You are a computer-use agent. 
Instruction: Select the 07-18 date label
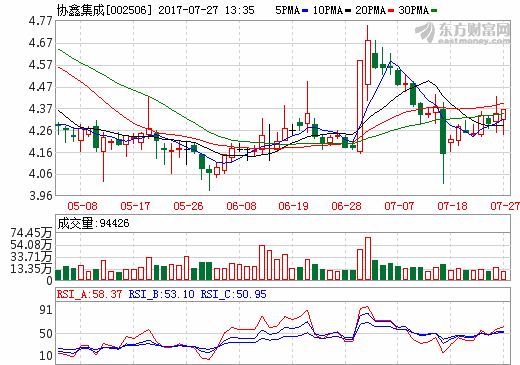click(452, 206)
